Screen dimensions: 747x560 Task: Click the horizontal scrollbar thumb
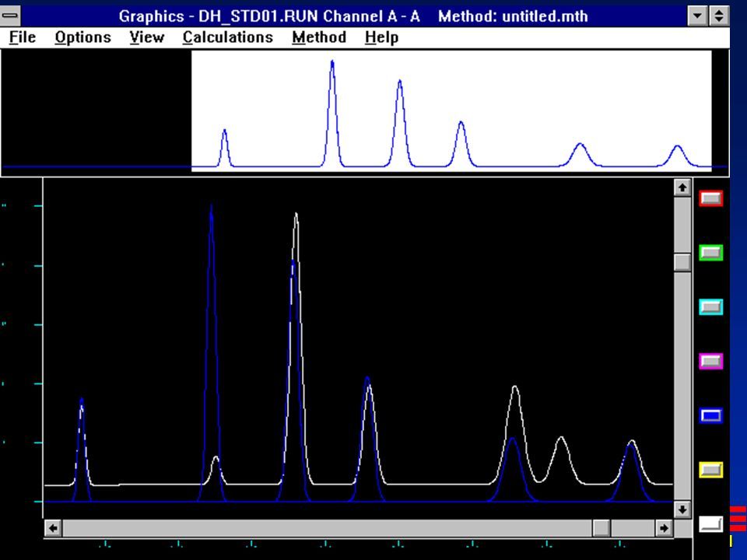coord(601,527)
